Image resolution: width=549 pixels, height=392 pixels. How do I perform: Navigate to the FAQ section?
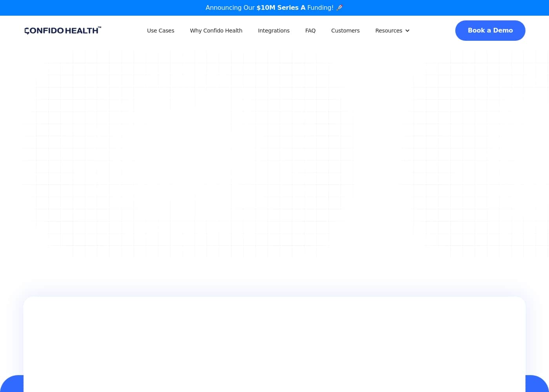(x=310, y=31)
